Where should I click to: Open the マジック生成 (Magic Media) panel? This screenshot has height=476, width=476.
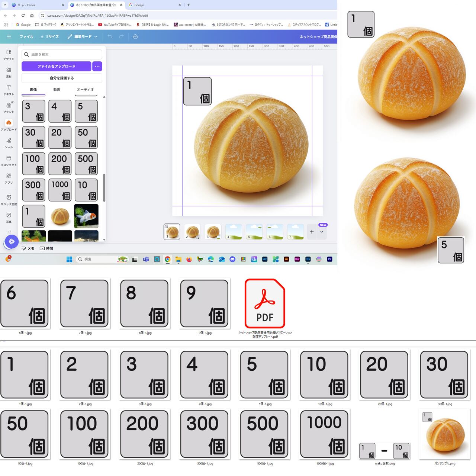click(x=9, y=200)
